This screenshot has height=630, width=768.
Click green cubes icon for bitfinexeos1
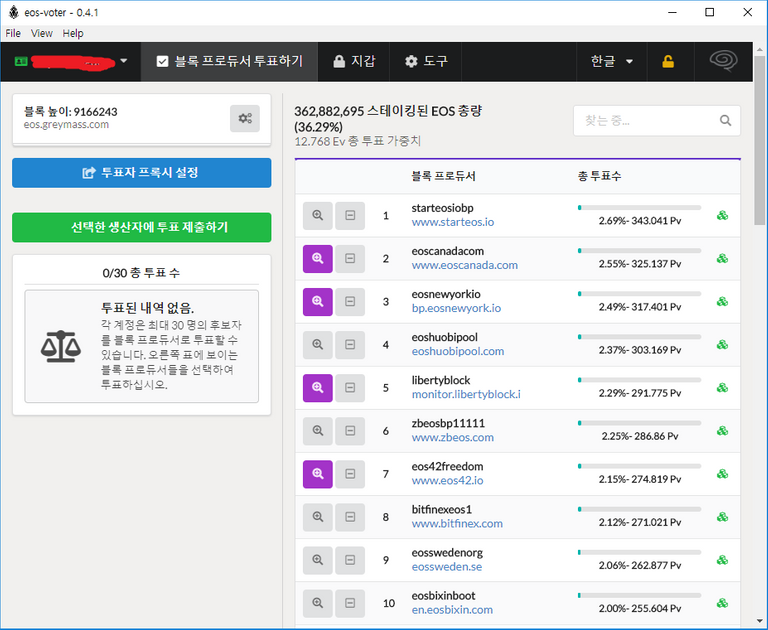(722, 517)
